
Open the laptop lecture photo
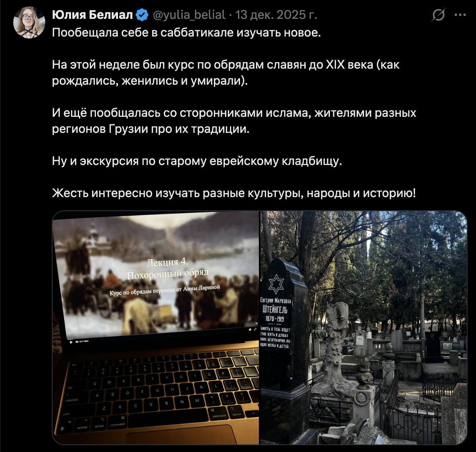156,328
